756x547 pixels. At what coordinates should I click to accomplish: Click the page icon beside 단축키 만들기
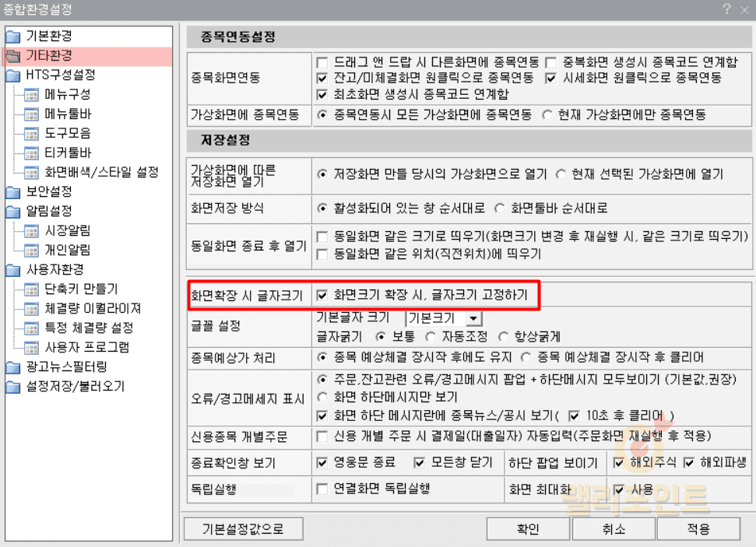point(32,289)
